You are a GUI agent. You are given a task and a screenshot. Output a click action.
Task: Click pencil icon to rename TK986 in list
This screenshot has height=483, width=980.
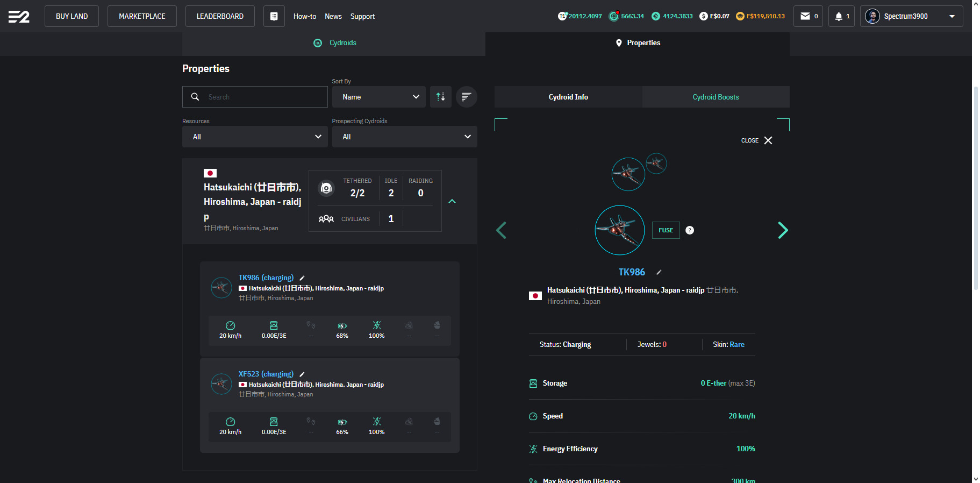[x=302, y=278]
